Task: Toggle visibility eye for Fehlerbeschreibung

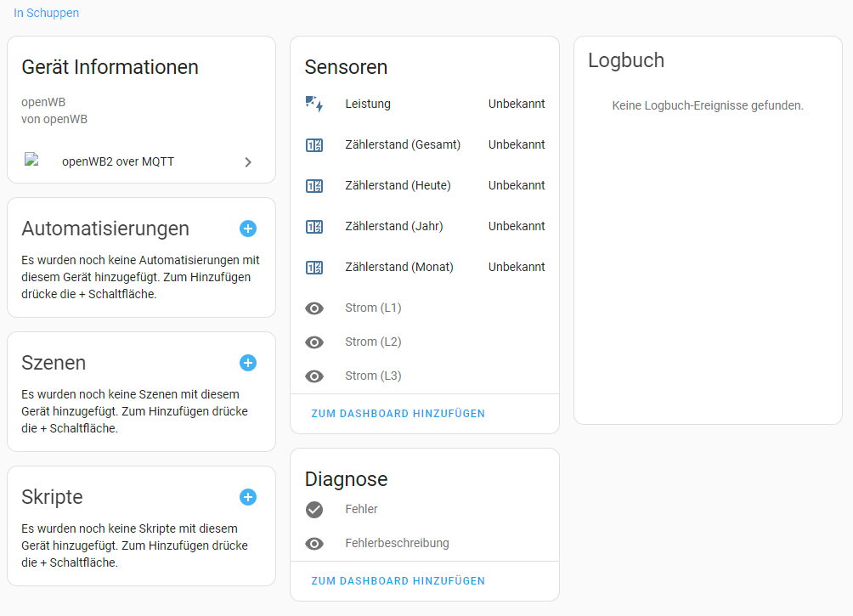Action: [x=314, y=544]
